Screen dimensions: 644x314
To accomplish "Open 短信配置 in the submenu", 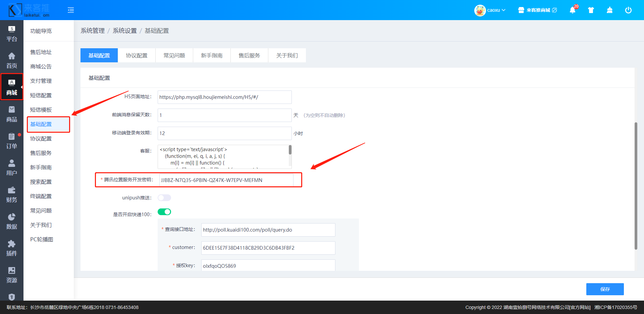I will pos(41,95).
